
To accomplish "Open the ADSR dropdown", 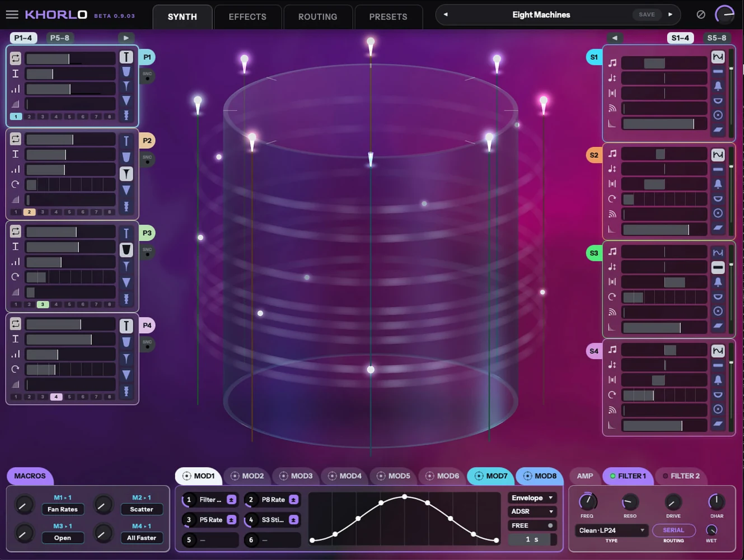I will tap(532, 511).
